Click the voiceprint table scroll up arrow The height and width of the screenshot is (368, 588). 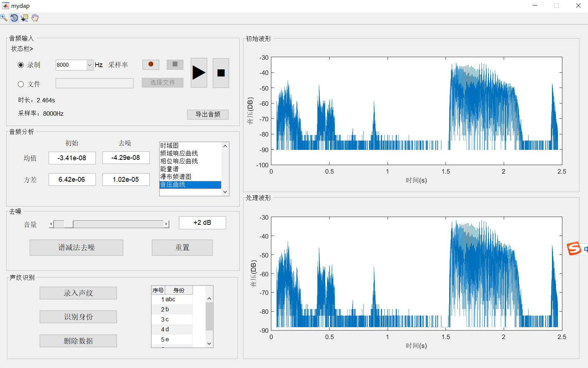pyautogui.click(x=209, y=299)
